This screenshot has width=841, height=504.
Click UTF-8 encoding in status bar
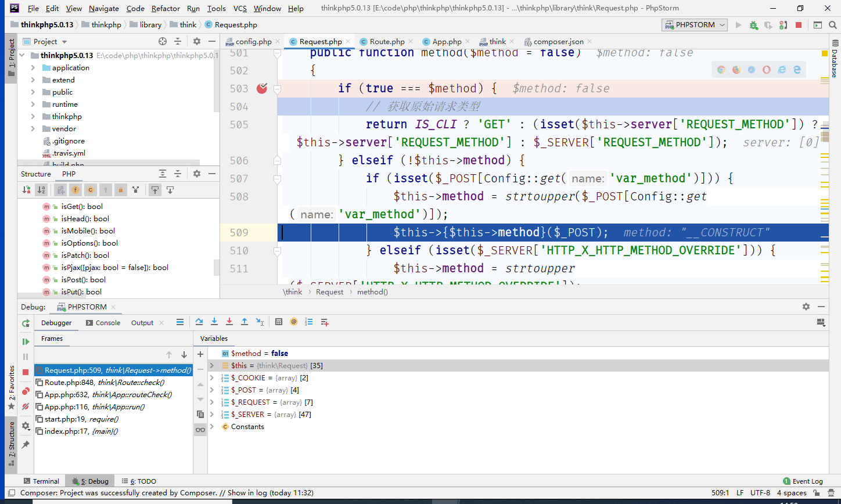(760, 493)
